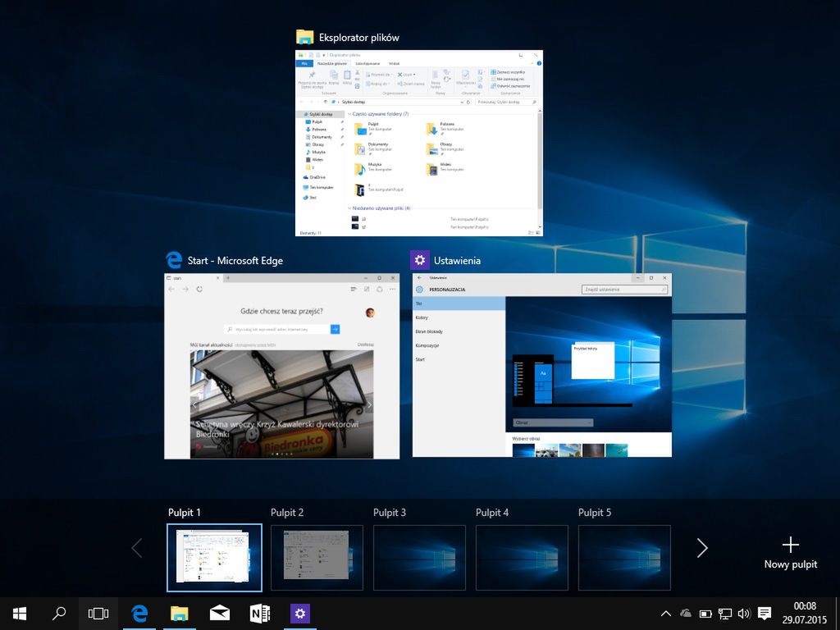Click the taskbar search magnifier icon
Viewport: 840px width, 630px height.
tap(59, 613)
